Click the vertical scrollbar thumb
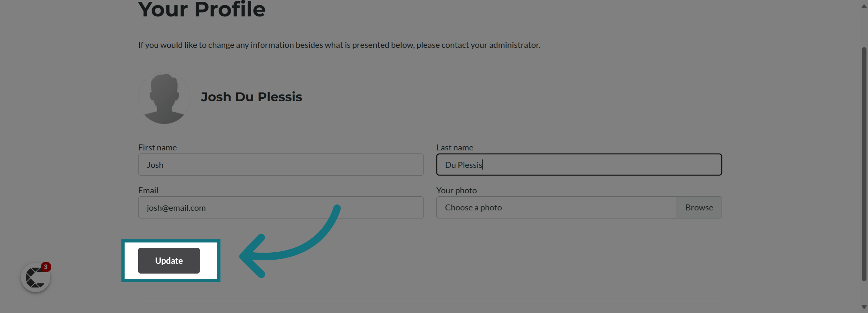This screenshot has height=313, width=868. tap(864, 164)
